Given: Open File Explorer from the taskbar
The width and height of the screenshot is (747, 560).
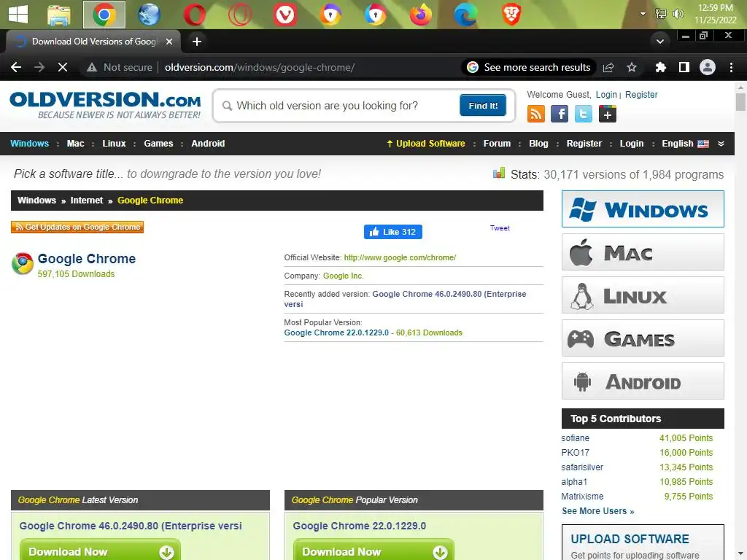Looking at the screenshot, I should (x=59, y=15).
